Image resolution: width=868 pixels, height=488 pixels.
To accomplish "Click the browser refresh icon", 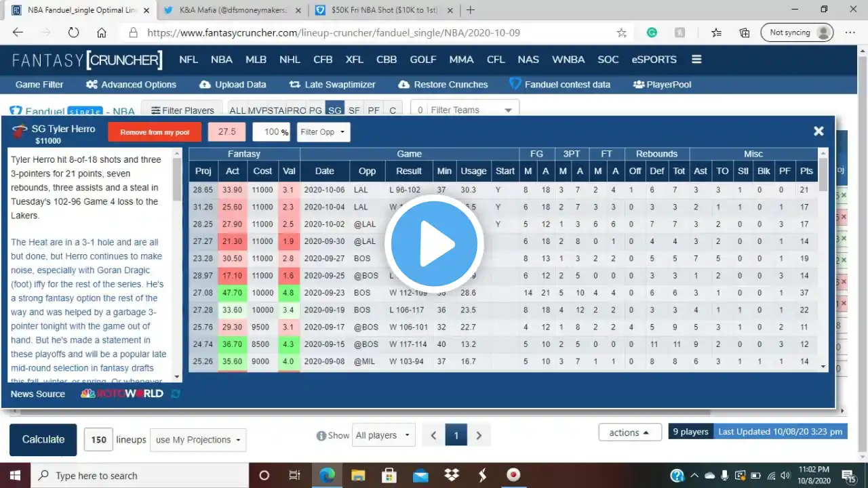I will pos(73,33).
